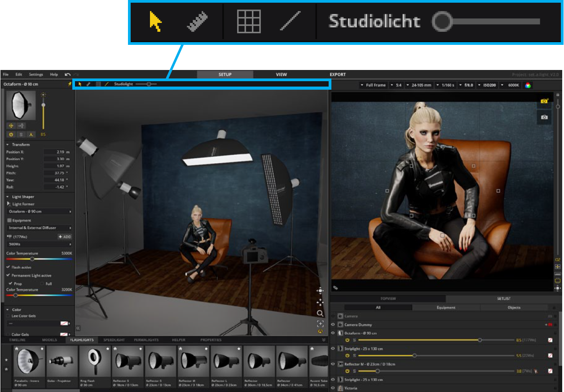Image resolution: width=564 pixels, height=392 pixels.
Task: Open the Internal & External Diffuser dropdown
Action: 40,228
